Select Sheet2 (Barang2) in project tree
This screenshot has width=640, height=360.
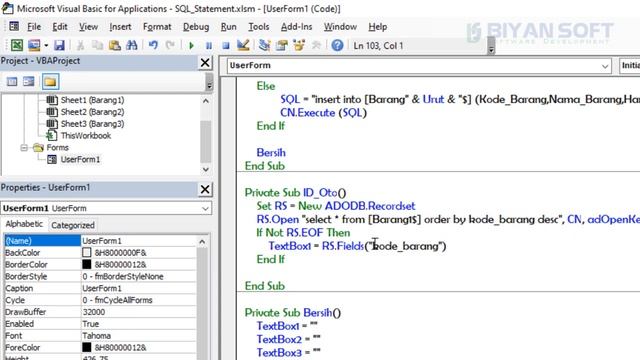point(92,112)
